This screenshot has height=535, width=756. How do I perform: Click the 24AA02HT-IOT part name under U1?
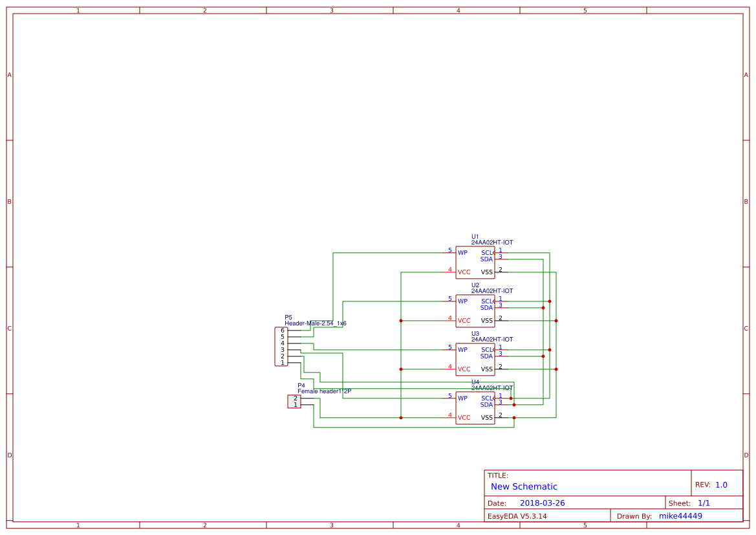tap(491, 243)
